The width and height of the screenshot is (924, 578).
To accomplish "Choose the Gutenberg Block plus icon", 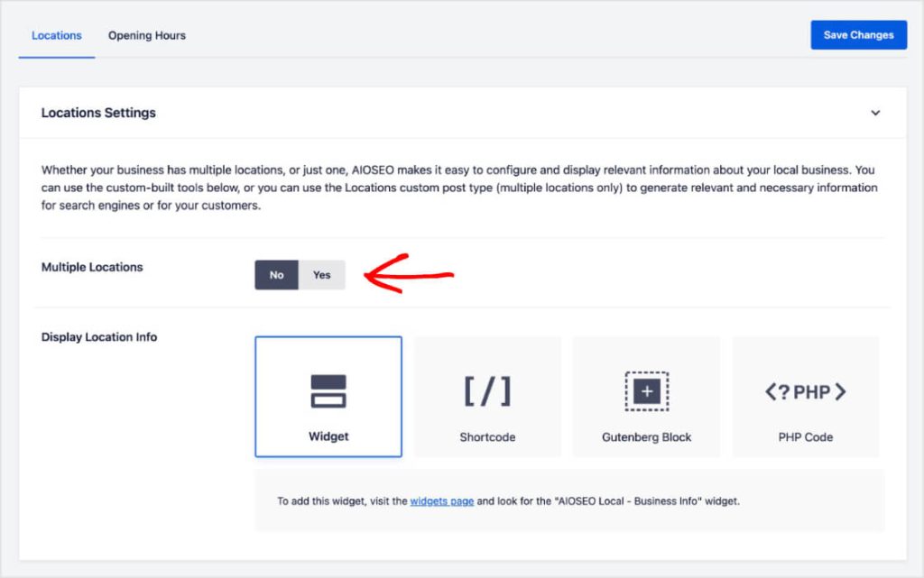I will click(646, 391).
